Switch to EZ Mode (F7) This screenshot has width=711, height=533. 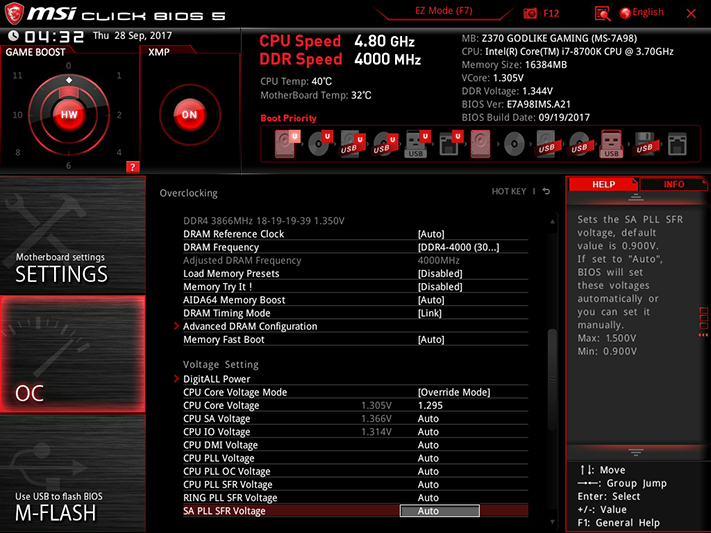pos(443,11)
